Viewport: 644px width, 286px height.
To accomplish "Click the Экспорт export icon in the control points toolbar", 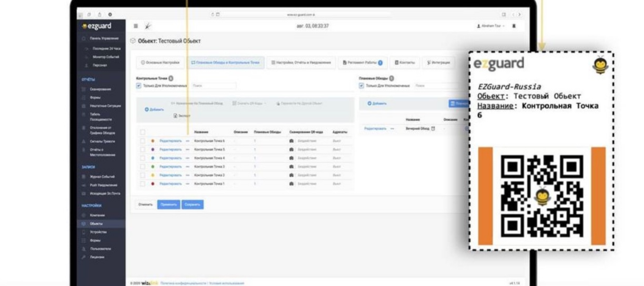I will click(x=175, y=116).
